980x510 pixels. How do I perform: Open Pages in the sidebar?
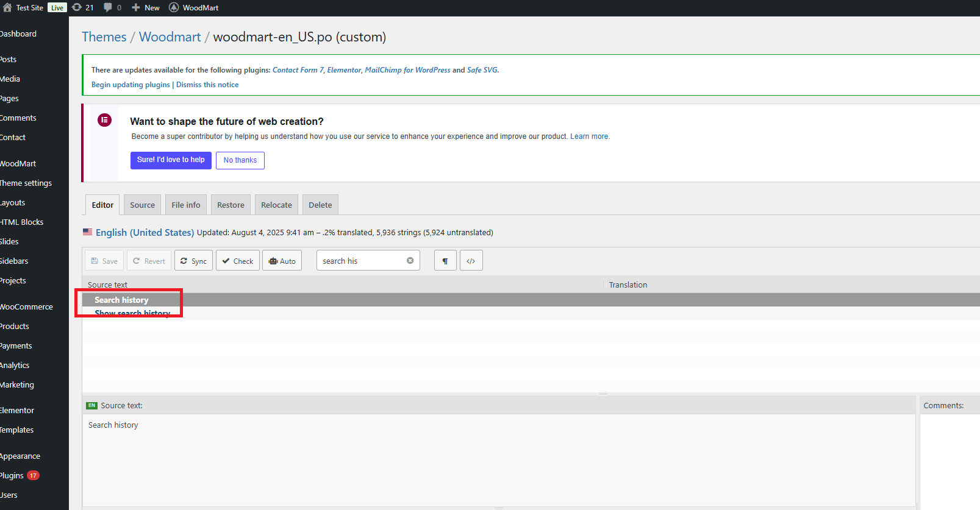[x=10, y=98]
